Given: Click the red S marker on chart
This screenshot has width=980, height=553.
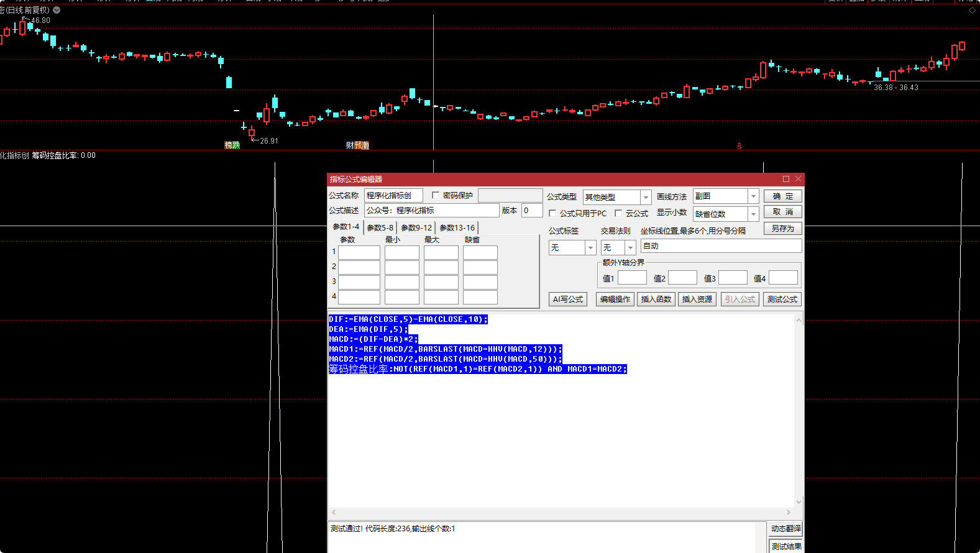Looking at the screenshot, I should click(740, 146).
